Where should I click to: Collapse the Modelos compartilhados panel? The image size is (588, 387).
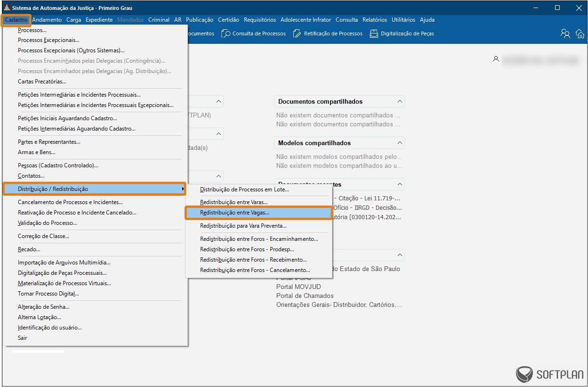[400, 143]
